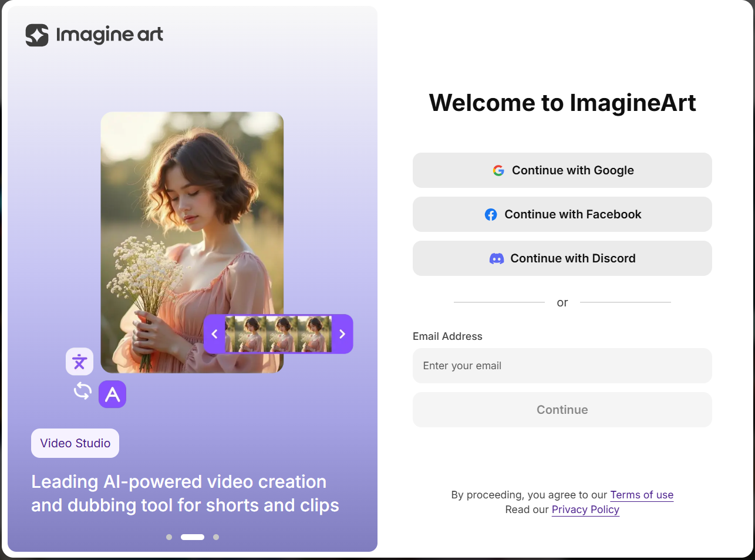Viewport: 755px width, 560px height.
Task: Continue with Discord sign-in
Action: 562,258
